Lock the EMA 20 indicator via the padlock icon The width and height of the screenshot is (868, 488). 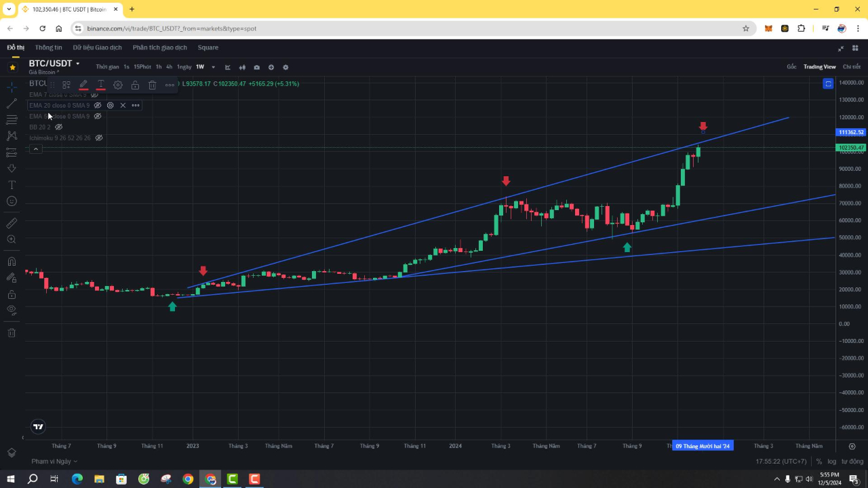[135, 84]
